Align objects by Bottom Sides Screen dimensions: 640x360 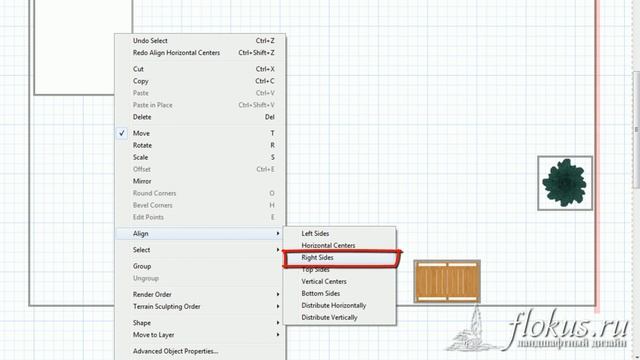click(340, 293)
